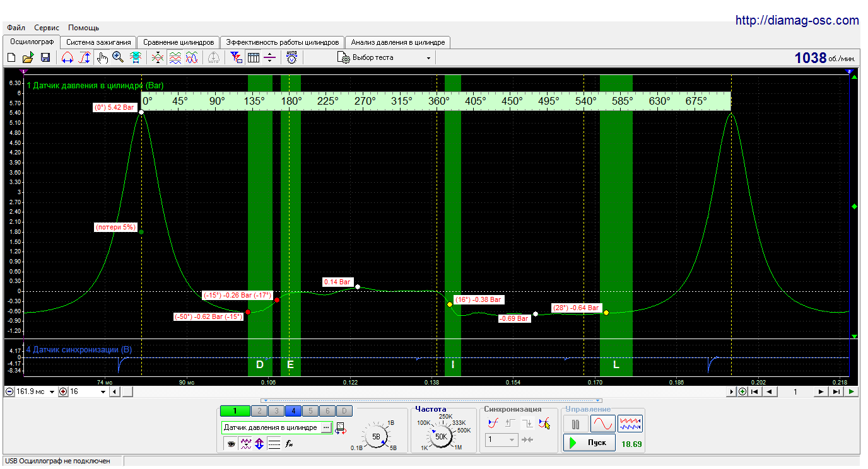Image resolution: width=868 pixels, height=469 pixels.
Task: Click the cyan waveform stretch icon
Action: tap(135, 57)
